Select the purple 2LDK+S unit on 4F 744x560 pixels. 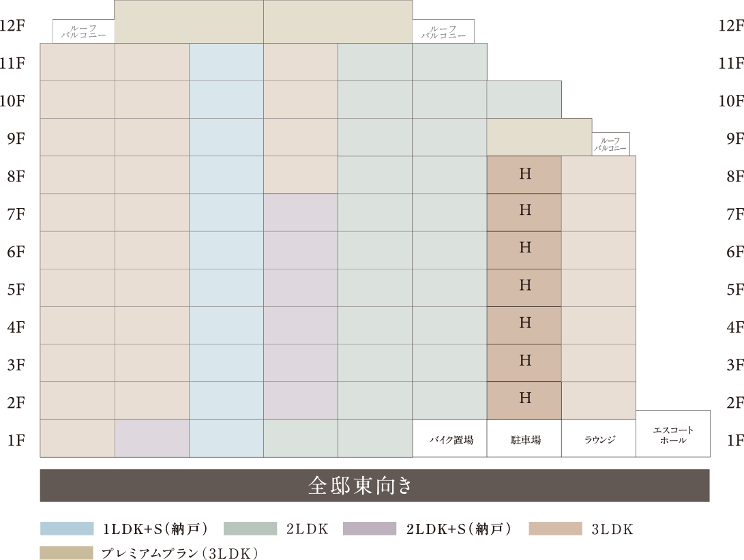coord(301,325)
